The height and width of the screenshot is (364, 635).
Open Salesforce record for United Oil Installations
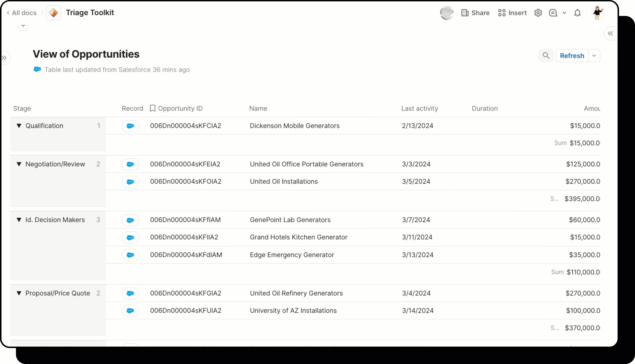pyautogui.click(x=130, y=182)
